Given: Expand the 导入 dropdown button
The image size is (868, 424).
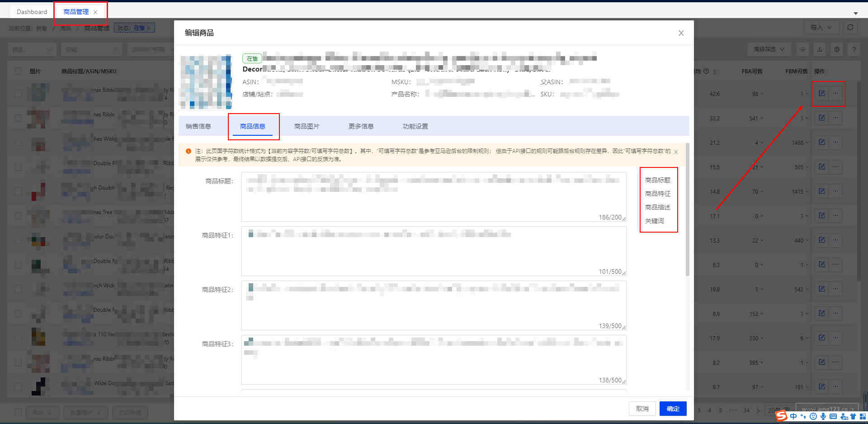Looking at the screenshot, I should [x=821, y=28].
